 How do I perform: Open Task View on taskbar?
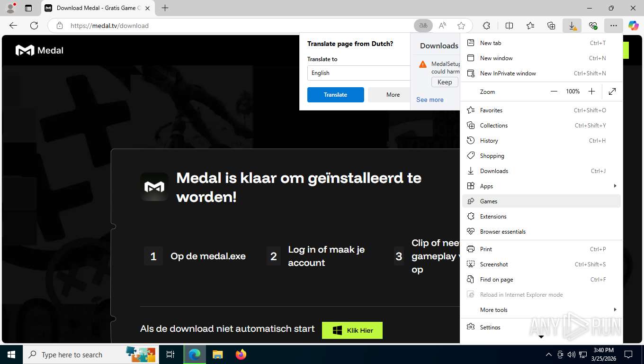coord(170,355)
